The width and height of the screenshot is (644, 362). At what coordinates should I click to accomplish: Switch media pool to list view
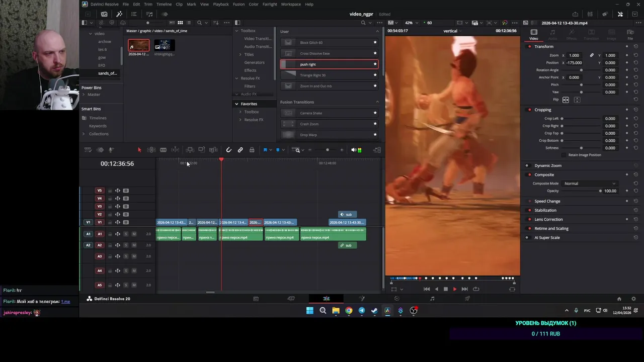188,23
